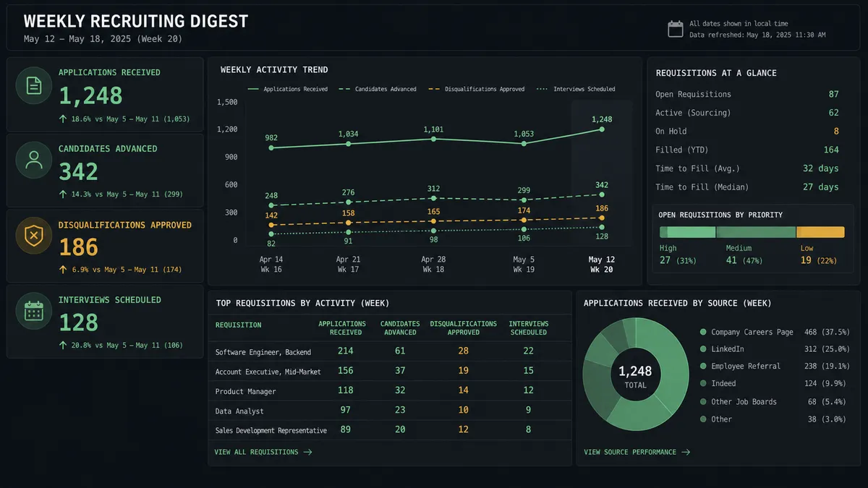The height and width of the screenshot is (488, 868).
Task: Click the 186 Disqualifications Approved figure
Action: coord(78,247)
